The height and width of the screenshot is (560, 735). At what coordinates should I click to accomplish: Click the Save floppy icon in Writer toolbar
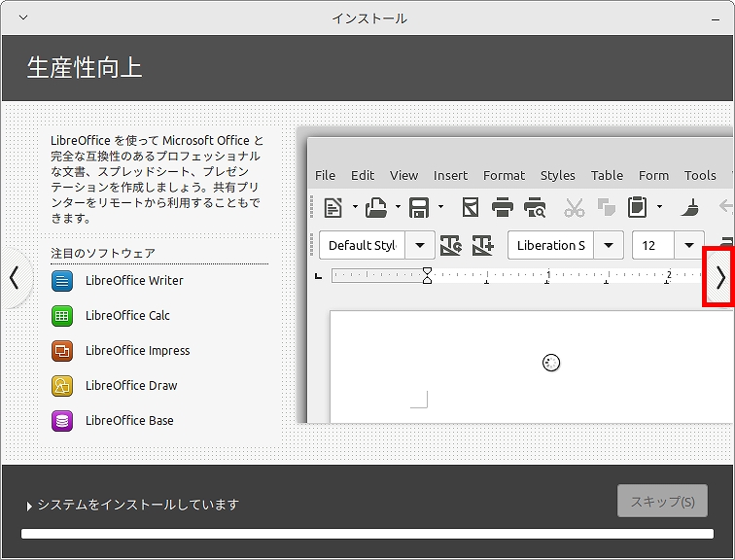click(x=419, y=208)
